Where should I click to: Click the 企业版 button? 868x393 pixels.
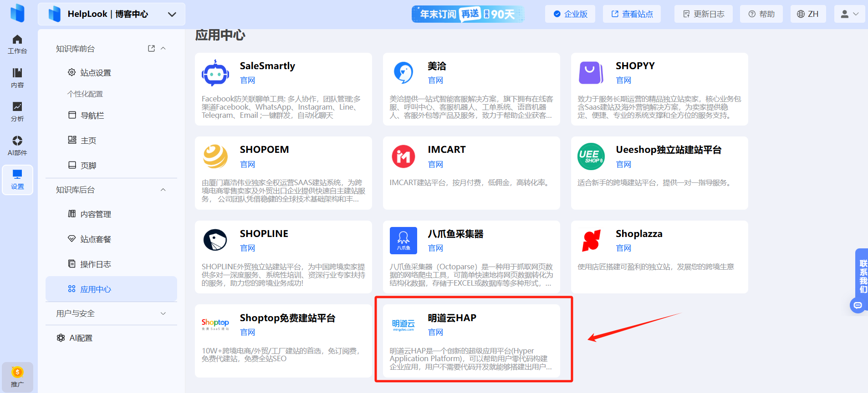tap(570, 14)
